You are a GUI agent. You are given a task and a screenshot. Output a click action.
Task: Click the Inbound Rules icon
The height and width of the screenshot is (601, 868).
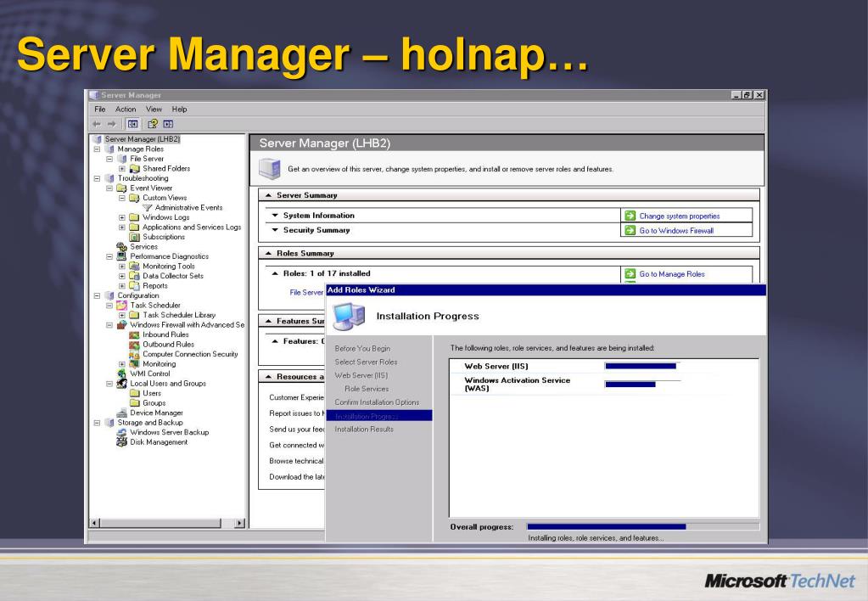(135, 334)
